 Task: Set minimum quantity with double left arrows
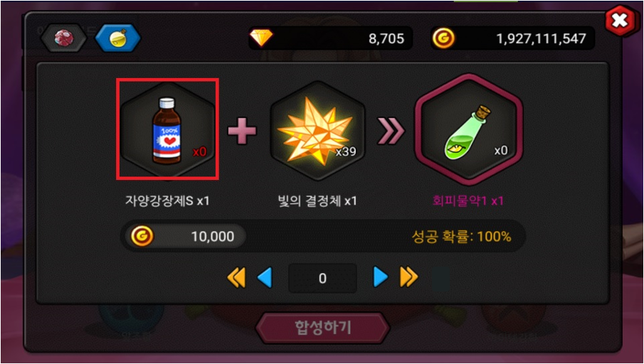click(236, 277)
